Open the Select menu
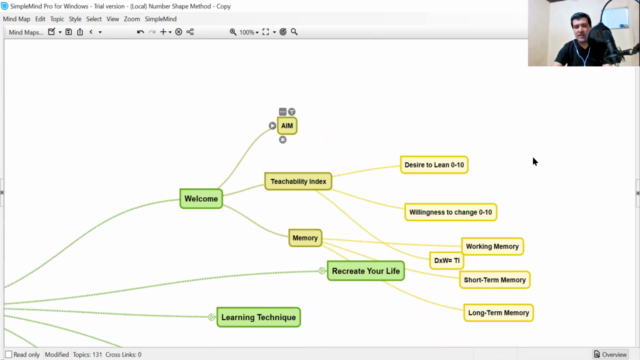 (93, 19)
